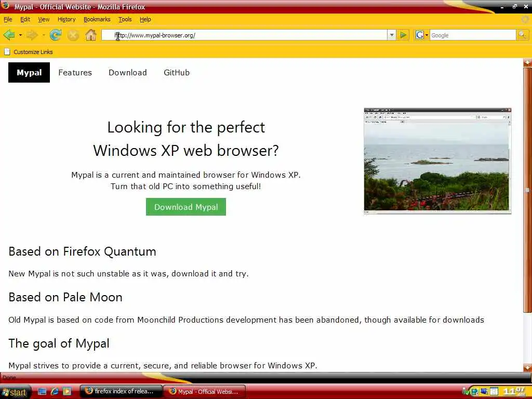The height and width of the screenshot is (399, 532).
Task: Click the 'New Mypal is not such unstable' sentence
Action: pos(129,273)
